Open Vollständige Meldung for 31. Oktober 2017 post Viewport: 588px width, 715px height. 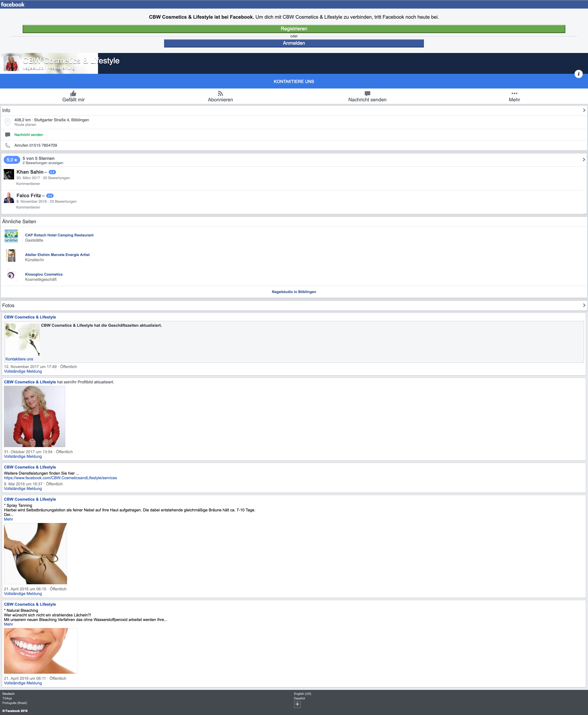tap(23, 457)
